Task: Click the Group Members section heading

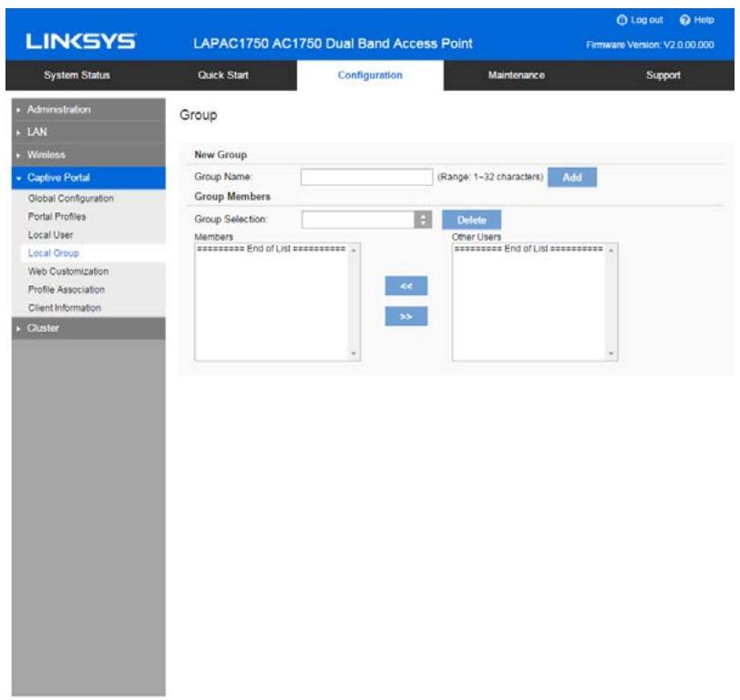Action: pyautogui.click(x=232, y=196)
